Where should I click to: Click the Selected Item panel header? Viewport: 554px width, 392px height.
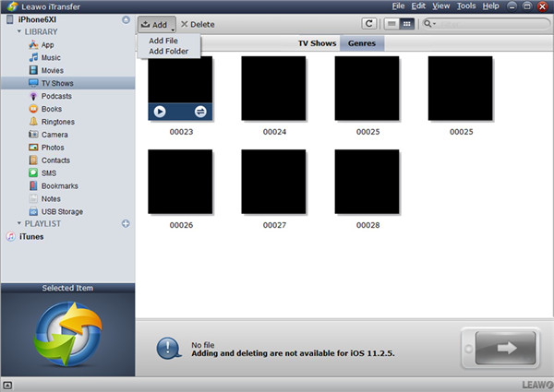[67, 288]
